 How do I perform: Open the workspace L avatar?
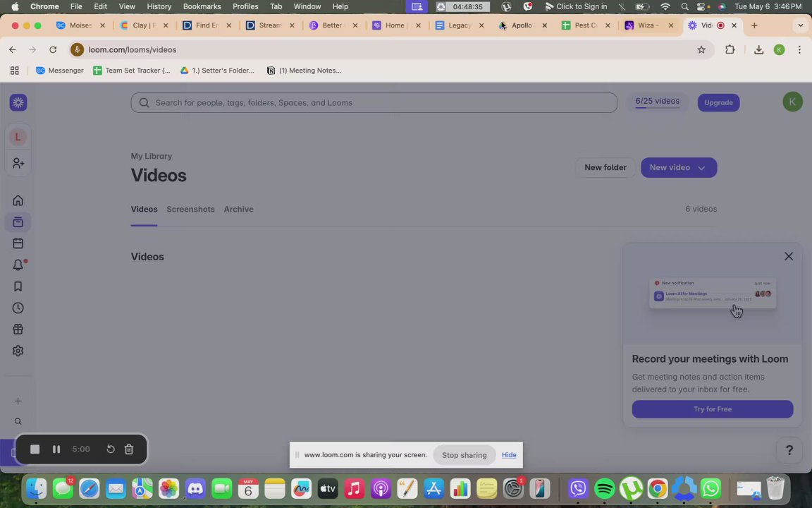point(18,137)
